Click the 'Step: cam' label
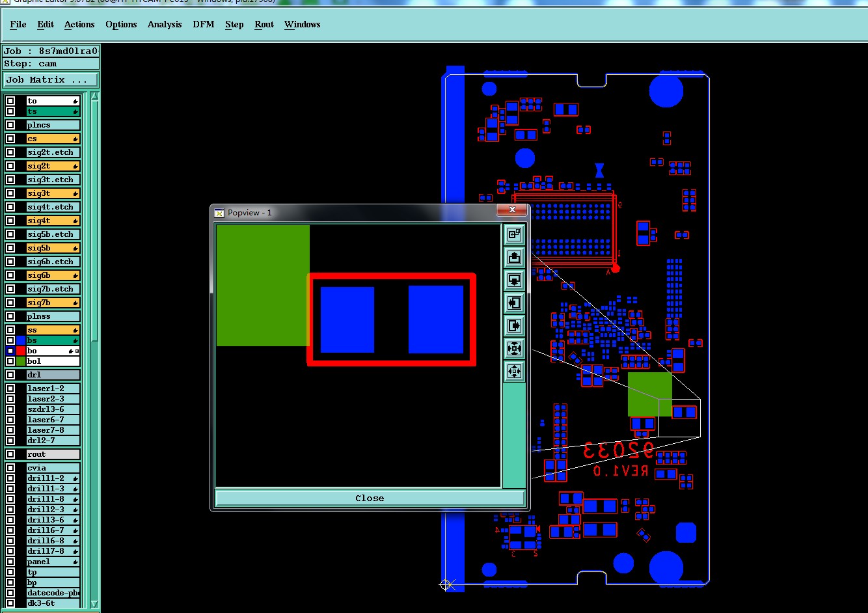This screenshot has height=613, width=868. click(x=51, y=64)
